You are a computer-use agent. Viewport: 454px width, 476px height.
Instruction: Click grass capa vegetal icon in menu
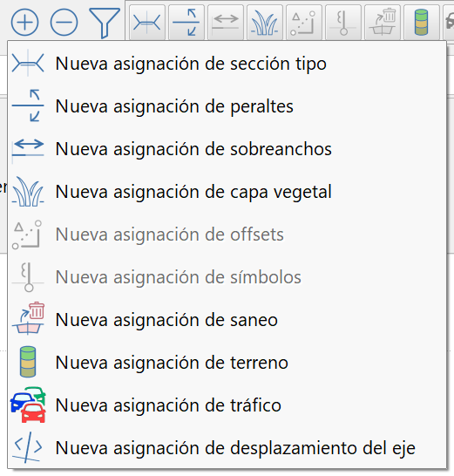point(28,192)
